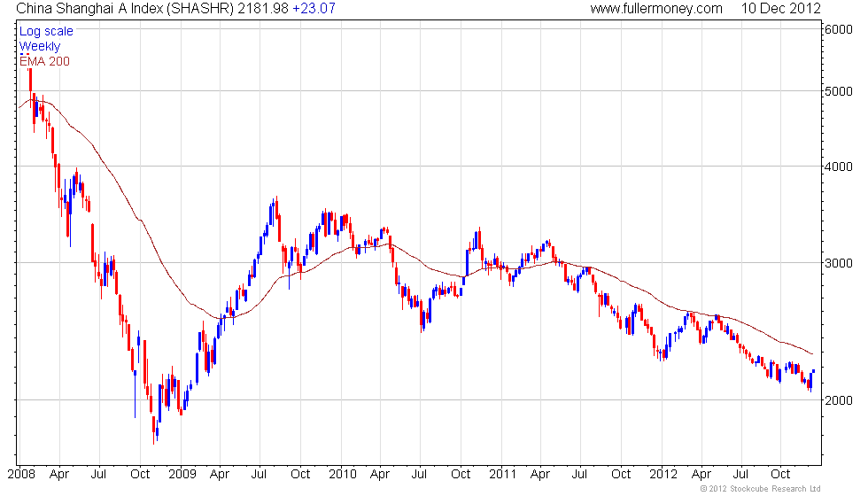Click the 2008 x-axis label
The height and width of the screenshot is (496, 868).
(x=21, y=474)
